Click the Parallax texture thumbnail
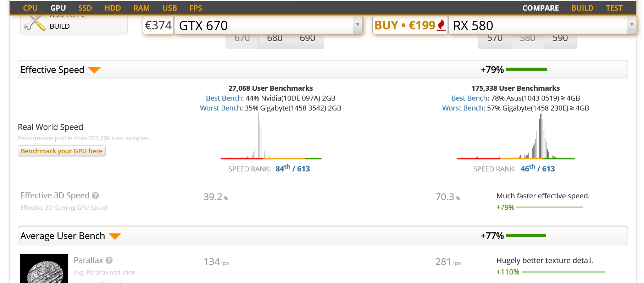The width and height of the screenshot is (644, 283). [x=44, y=268]
